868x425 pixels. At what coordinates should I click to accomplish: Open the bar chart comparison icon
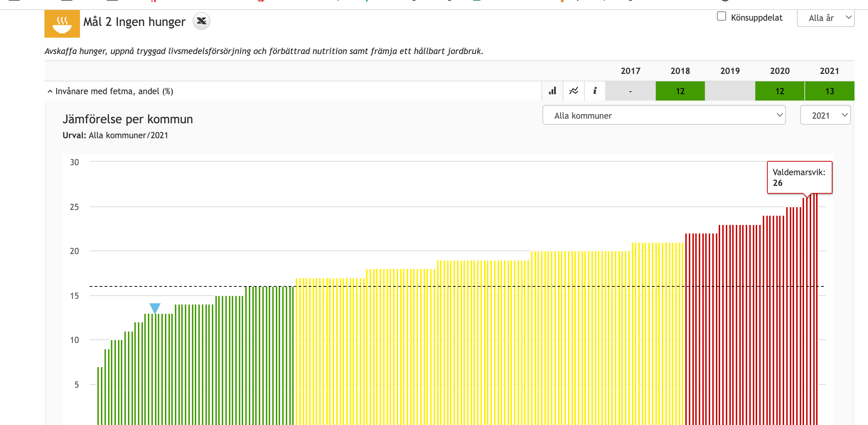(x=552, y=91)
